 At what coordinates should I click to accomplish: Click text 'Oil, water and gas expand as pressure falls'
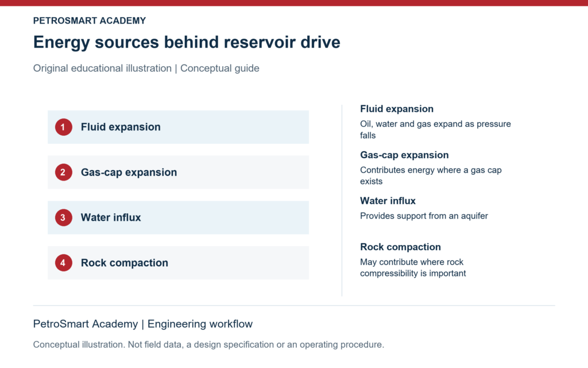coord(435,129)
